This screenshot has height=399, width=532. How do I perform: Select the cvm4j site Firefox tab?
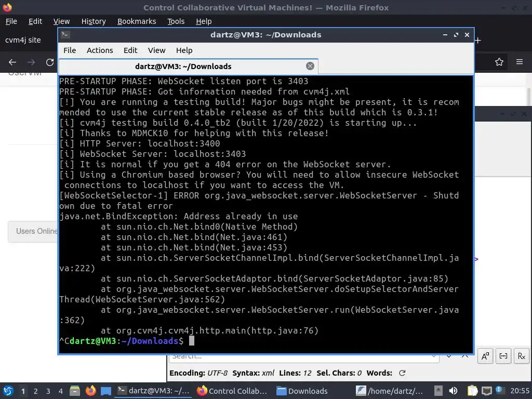(23, 40)
